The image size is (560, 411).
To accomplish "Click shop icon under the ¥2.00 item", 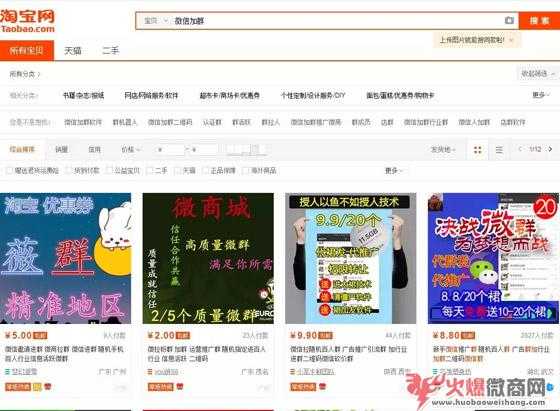I will pos(150,372).
